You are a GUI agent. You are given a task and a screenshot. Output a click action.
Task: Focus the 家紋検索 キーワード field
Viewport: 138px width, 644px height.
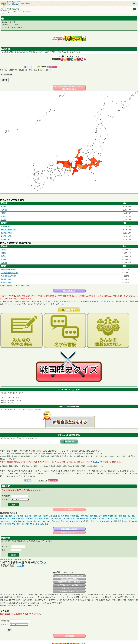pyautogui.click(x=18, y=547)
